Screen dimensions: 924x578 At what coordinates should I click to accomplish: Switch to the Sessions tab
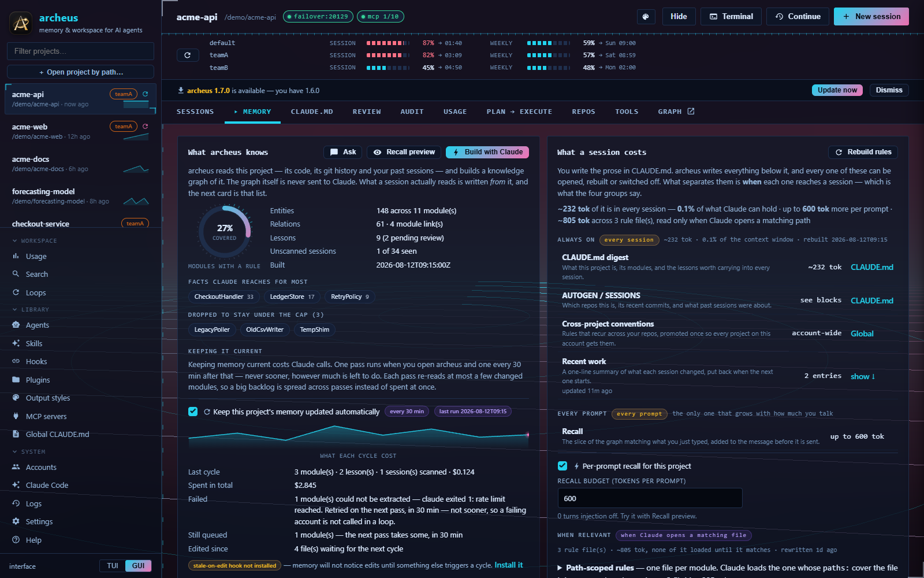click(195, 112)
